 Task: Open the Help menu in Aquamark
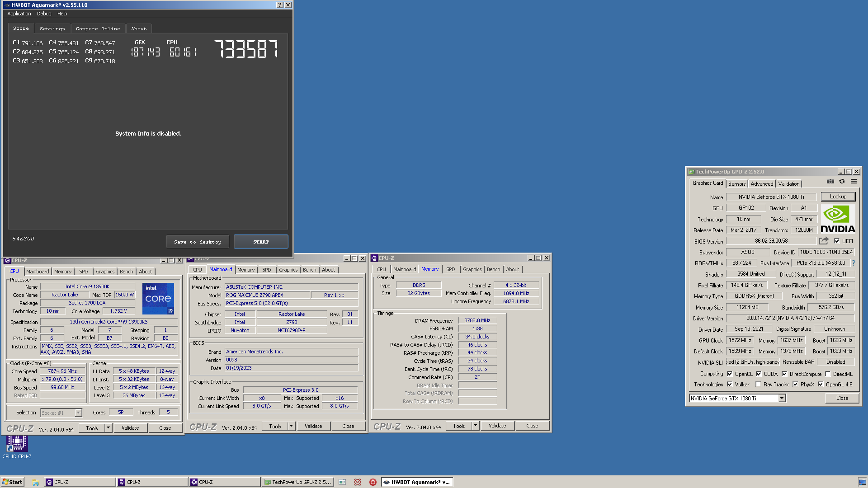[62, 14]
